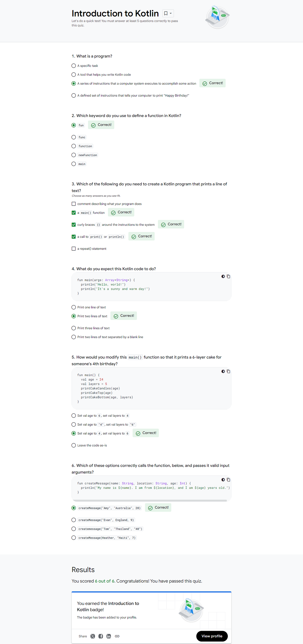Select the 'func' keyword option
The width and height of the screenshot is (303, 644).
point(74,137)
